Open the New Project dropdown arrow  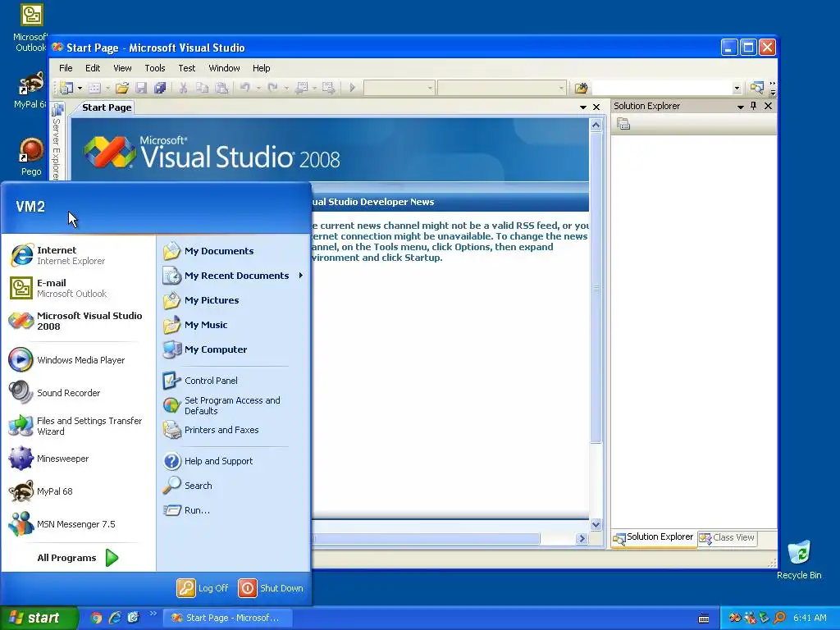[x=80, y=88]
